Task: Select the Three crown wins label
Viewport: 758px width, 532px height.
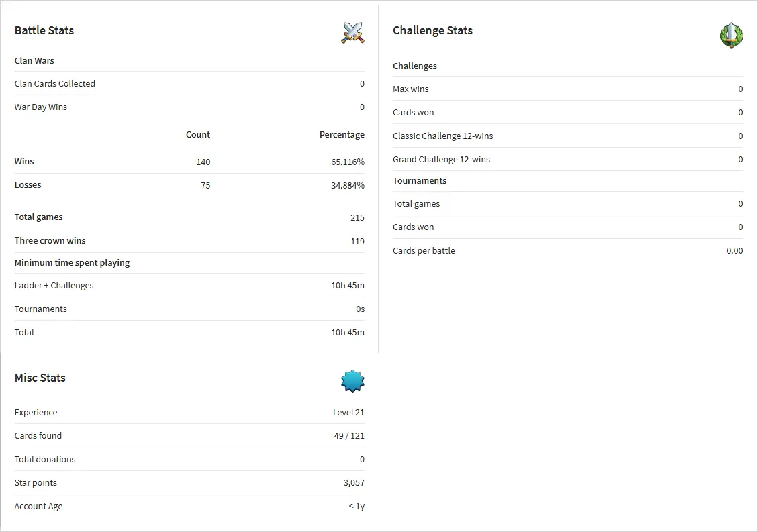Action: (x=50, y=240)
